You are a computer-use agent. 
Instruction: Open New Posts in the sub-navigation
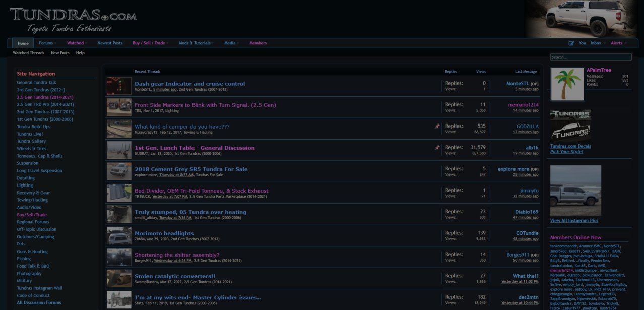60,53
